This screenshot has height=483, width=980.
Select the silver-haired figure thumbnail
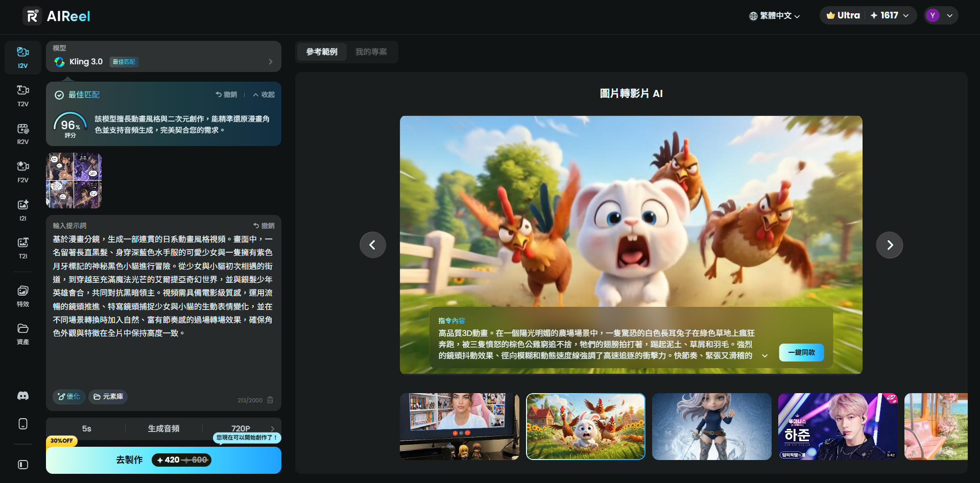pos(712,426)
